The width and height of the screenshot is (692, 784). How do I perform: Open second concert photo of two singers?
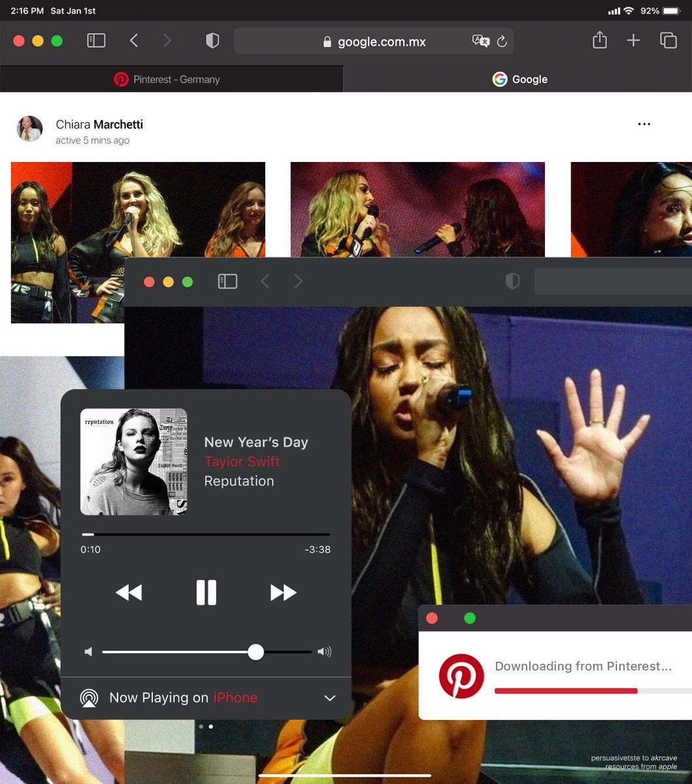pos(418,209)
